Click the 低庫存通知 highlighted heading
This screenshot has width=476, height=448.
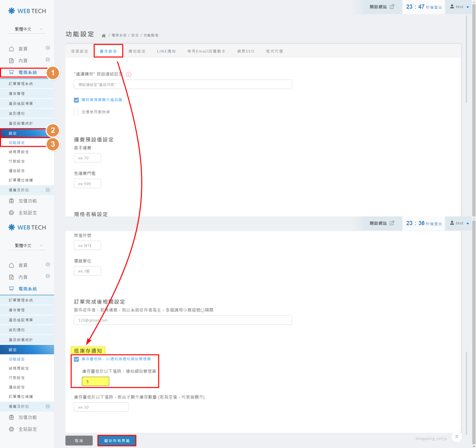coord(88,350)
